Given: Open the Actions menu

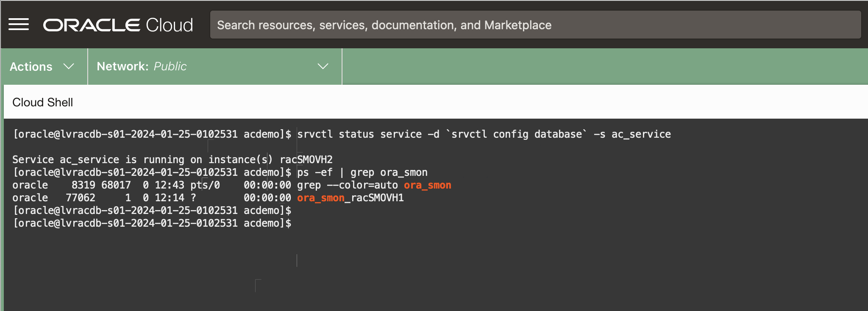Looking at the screenshot, I should point(31,67).
